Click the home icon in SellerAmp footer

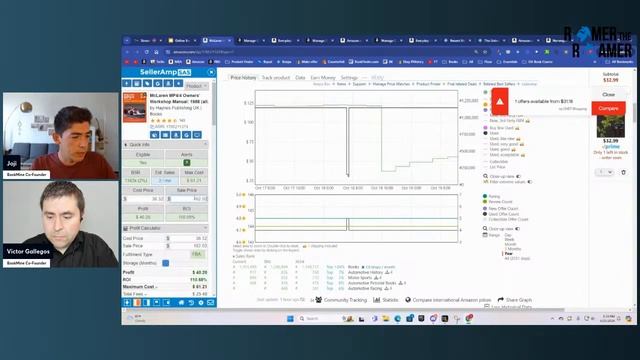pyautogui.click(x=181, y=302)
